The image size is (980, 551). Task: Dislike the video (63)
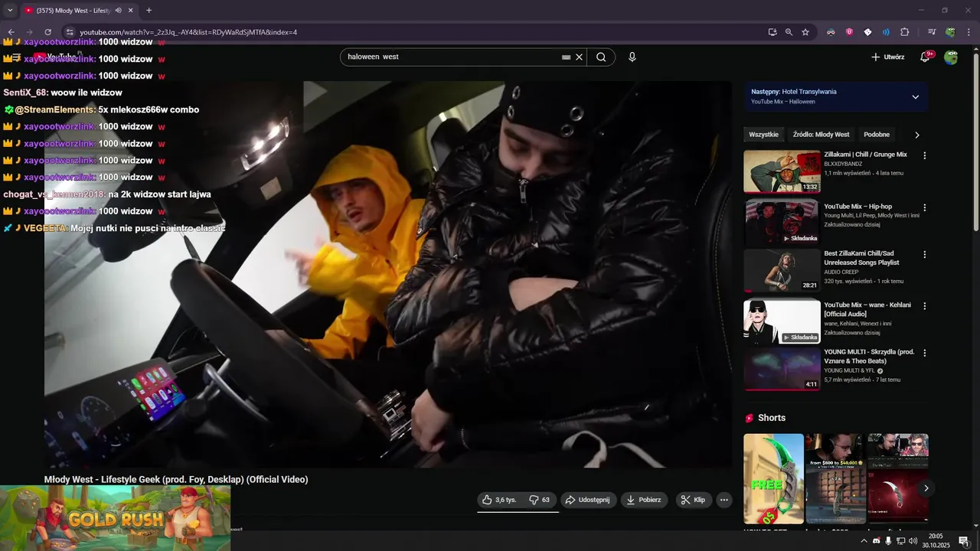[x=541, y=500]
